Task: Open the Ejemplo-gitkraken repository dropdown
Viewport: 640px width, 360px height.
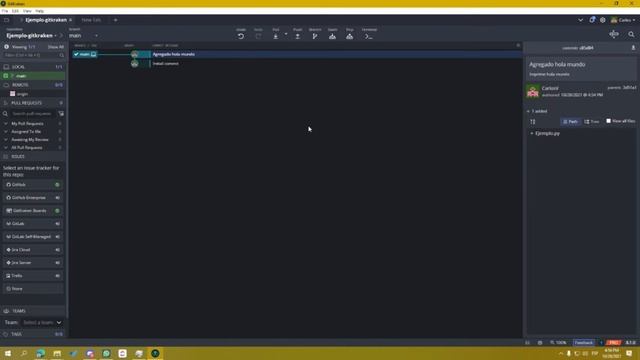Action: pyautogui.click(x=32, y=36)
